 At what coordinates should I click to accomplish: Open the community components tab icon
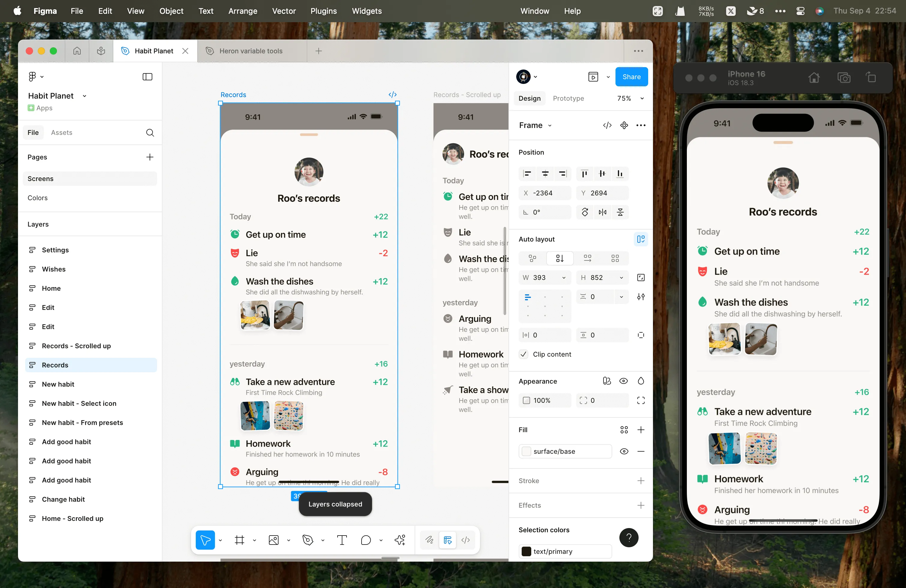pyautogui.click(x=101, y=51)
